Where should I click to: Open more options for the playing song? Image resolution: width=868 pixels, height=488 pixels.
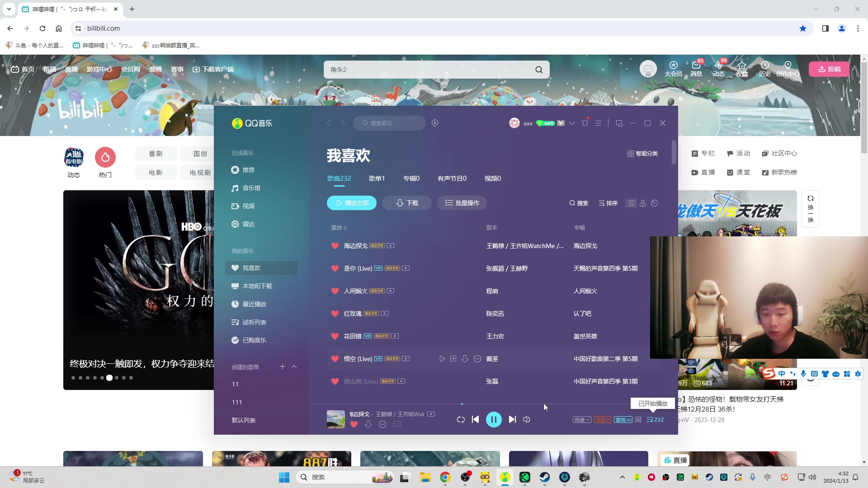(x=382, y=424)
